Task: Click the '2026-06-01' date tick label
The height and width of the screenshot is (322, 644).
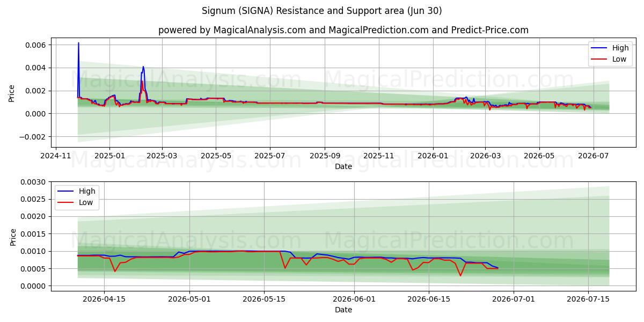Action: tap(354, 299)
